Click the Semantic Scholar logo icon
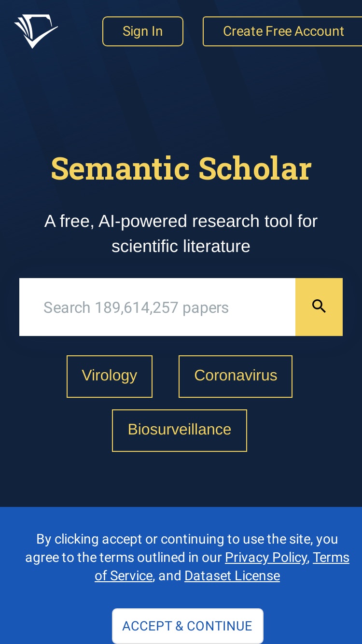Screen dimensions: 362x644 36,31
